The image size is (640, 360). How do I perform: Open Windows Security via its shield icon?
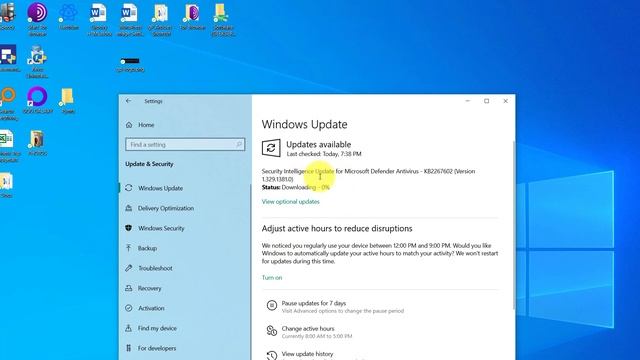129,228
